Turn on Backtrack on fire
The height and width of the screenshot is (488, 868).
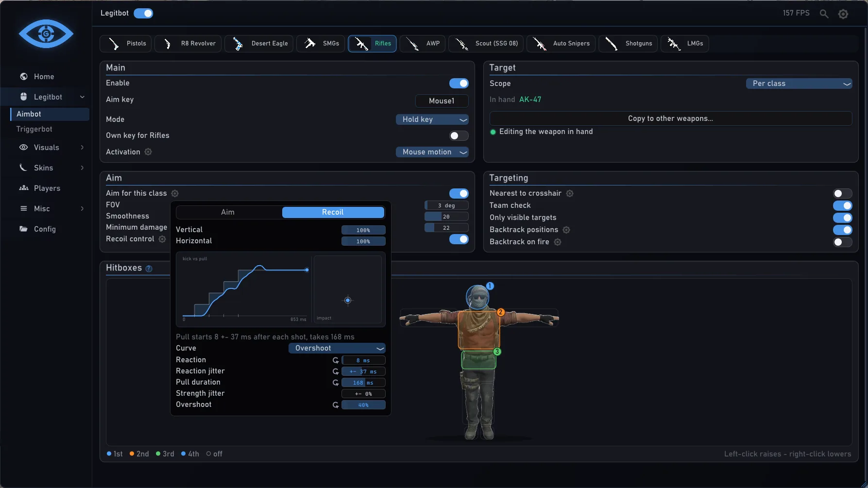(x=843, y=242)
